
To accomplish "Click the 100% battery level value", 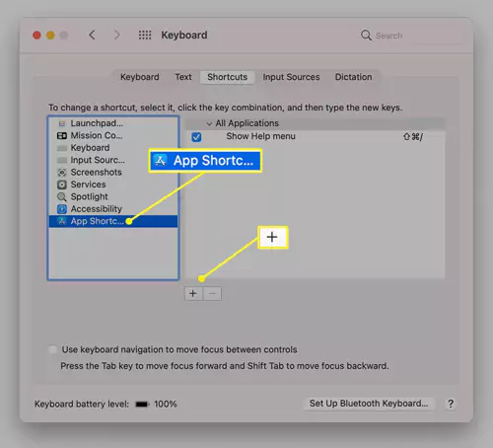I will pyautogui.click(x=166, y=404).
